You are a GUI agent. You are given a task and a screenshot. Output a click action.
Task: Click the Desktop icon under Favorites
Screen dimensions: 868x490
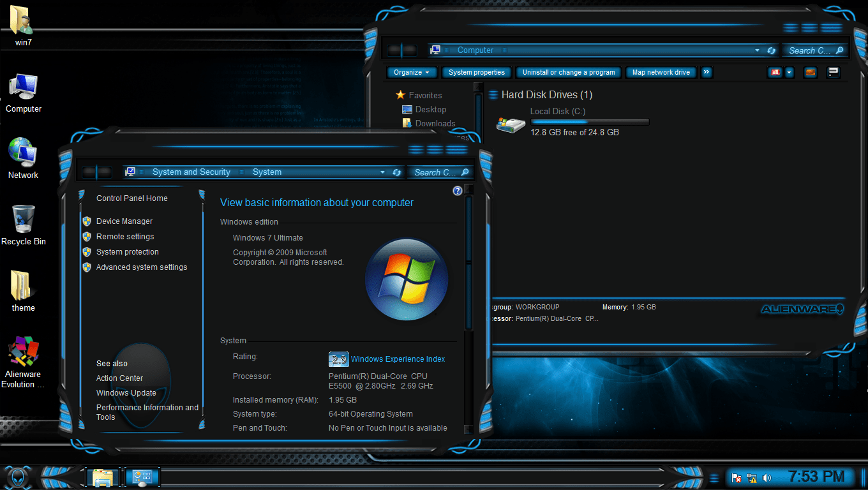407,110
